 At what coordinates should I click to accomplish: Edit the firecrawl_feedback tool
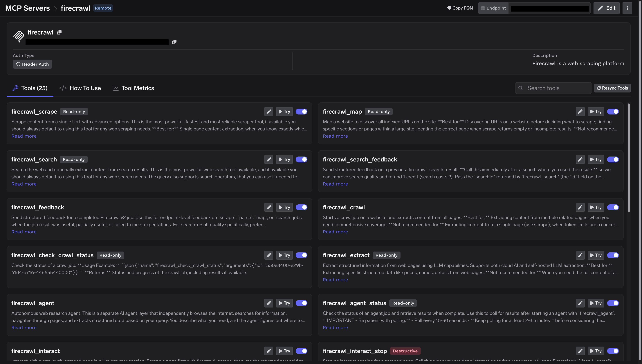269,207
